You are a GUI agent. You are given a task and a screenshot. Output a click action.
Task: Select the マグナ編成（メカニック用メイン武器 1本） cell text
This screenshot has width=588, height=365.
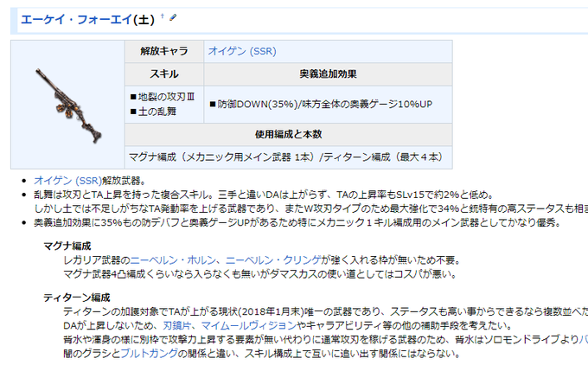(223, 157)
